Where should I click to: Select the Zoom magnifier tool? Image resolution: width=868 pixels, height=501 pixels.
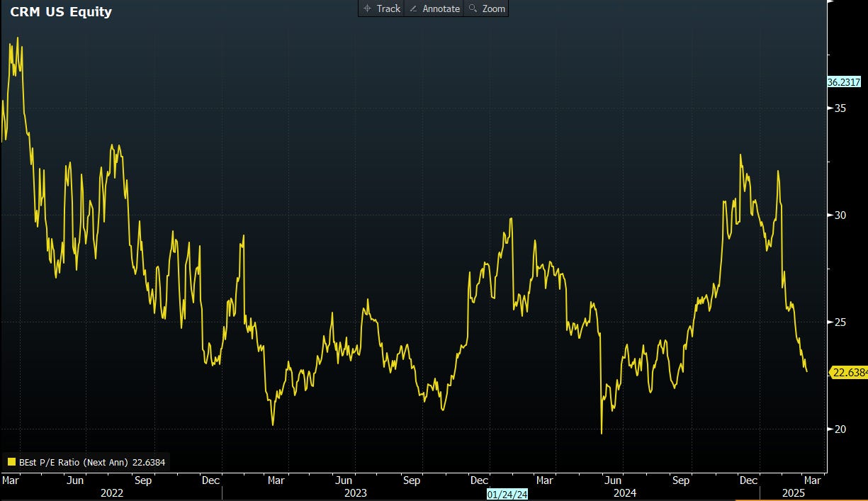coord(486,9)
